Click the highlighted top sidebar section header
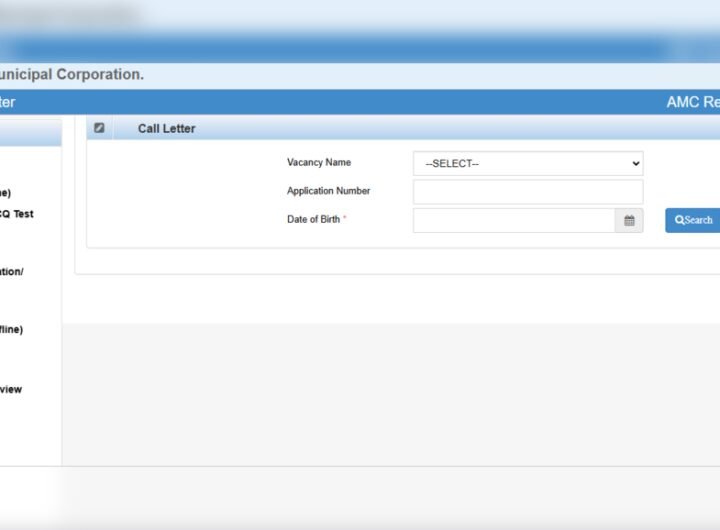The height and width of the screenshot is (530, 720). (x=30, y=133)
